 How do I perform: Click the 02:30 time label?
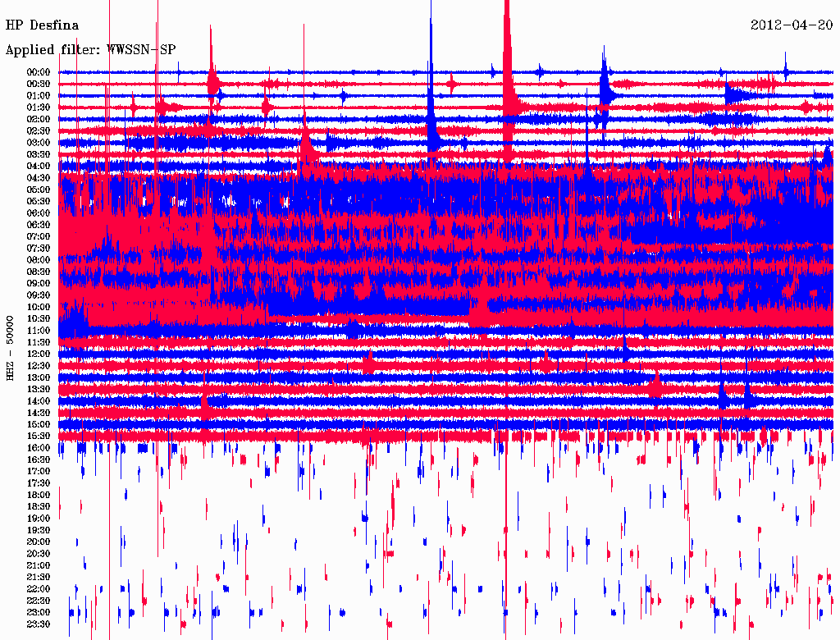[39, 130]
